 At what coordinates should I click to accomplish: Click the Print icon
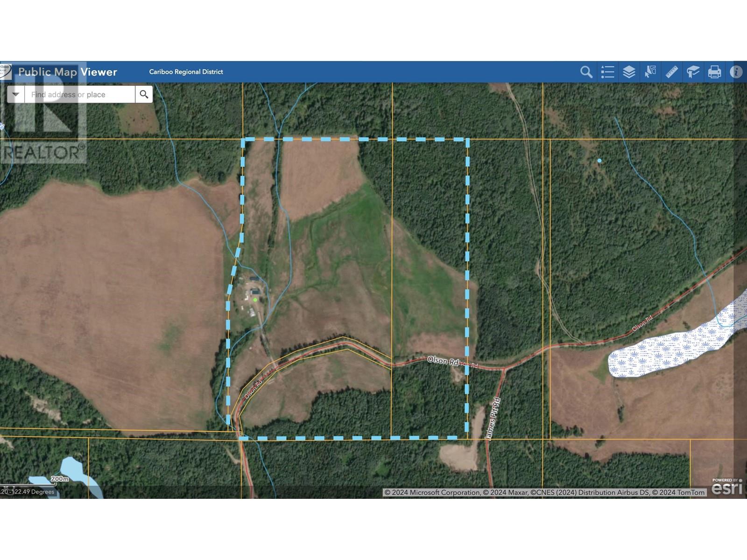click(x=714, y=72)
